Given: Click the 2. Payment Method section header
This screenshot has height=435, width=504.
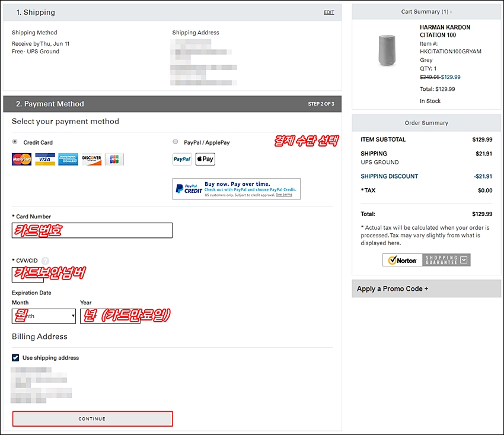Looking at the screenshot, I should [x=173, y=104].
